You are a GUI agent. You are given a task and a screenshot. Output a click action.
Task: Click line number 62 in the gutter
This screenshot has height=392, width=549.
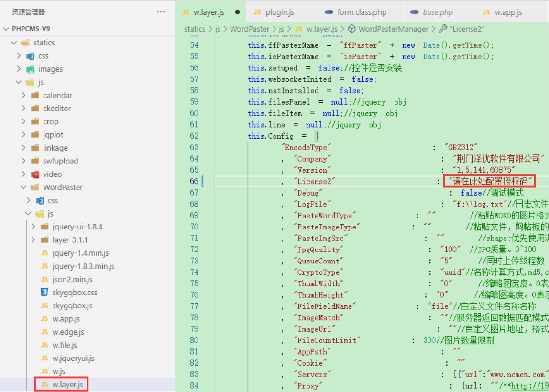[x=194, y=136]
